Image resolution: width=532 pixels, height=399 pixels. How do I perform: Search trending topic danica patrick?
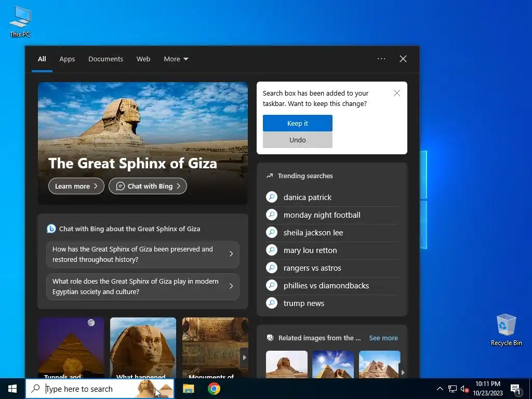click(332, 197)
